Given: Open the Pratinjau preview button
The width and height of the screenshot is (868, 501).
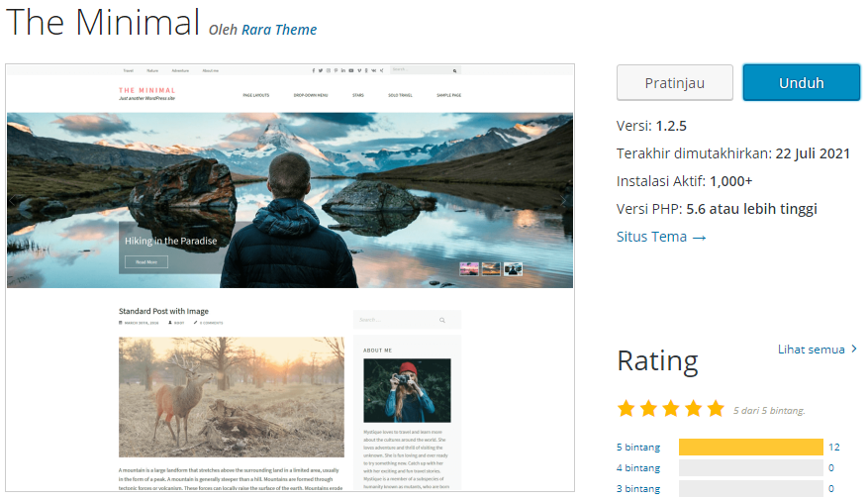Looking at the screenshot, I should 674,82.
